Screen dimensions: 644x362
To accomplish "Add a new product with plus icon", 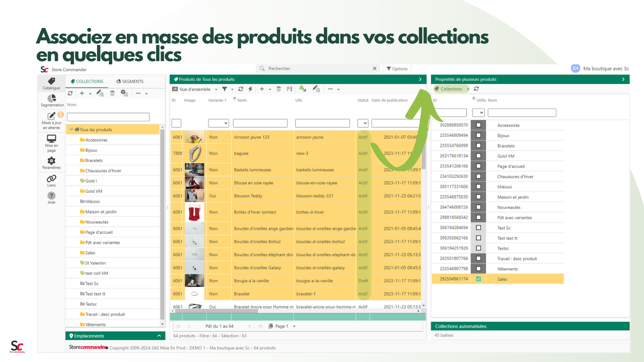I will click(x=262, y=89).
